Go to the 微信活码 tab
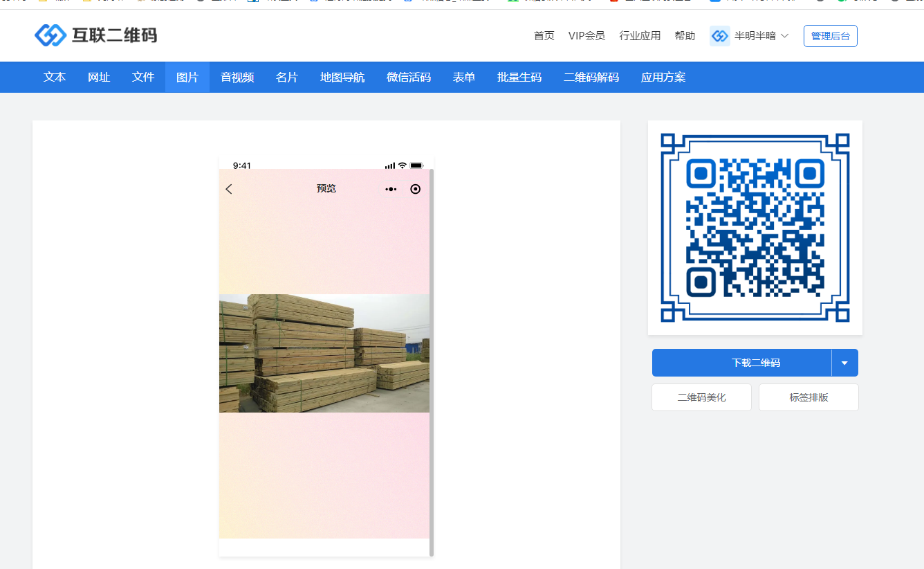 (409, 77)
